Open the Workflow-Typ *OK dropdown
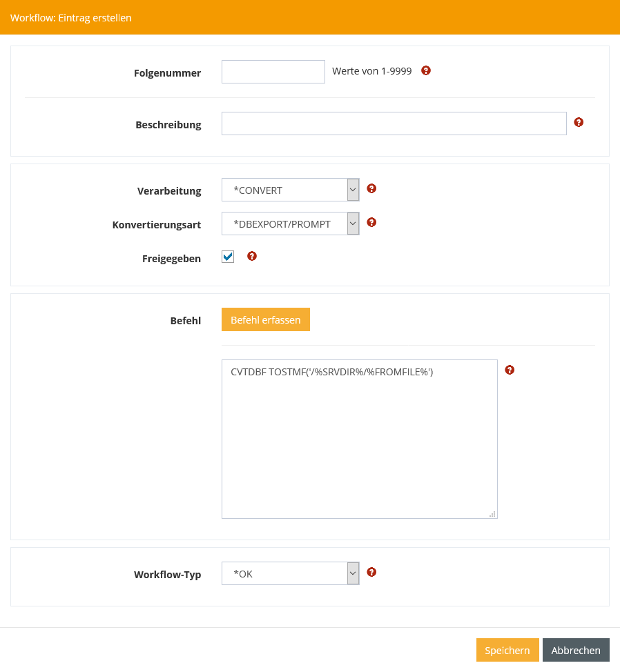 click(x=290, y=573)
